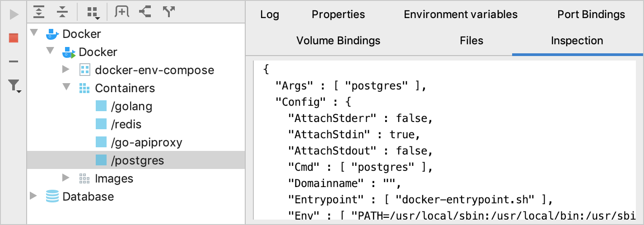The height and width of the screenshot is (225, 644).
Task: Click the left-pointing branch toolbar icon
Action: pyautogui.click(x=145, y=12)
